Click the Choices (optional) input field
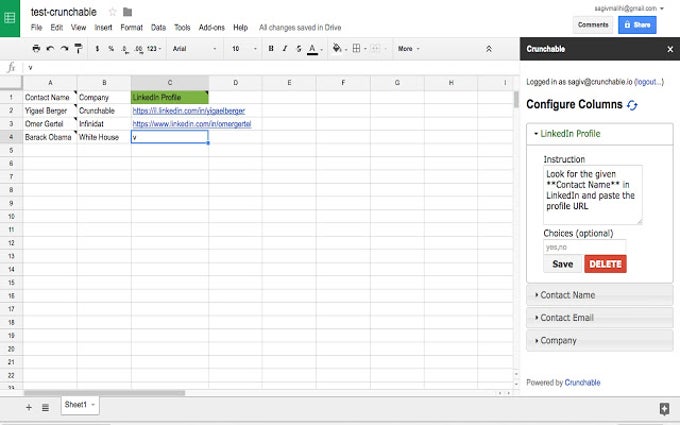The width and height of the screenshot is (680, 425). pyautogui.click(x=584, y=247)
